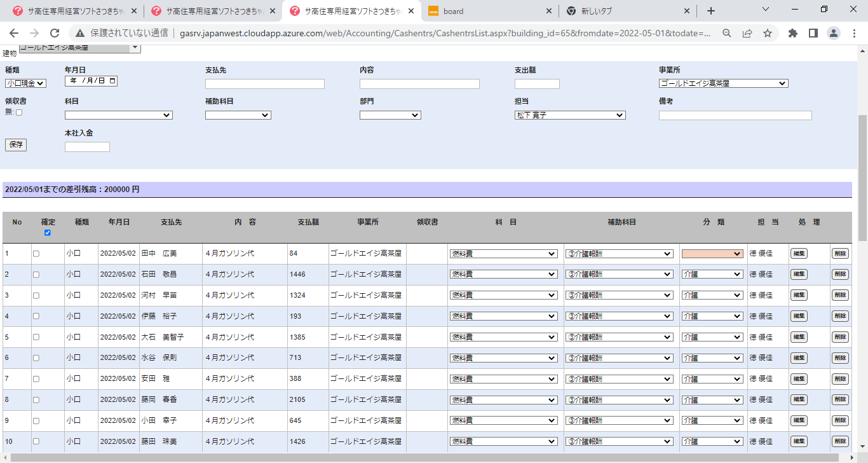Expand the 担当 松下 寛子 dropdown
This screenshot has width=868, height=463.
[x=569, y=115]
